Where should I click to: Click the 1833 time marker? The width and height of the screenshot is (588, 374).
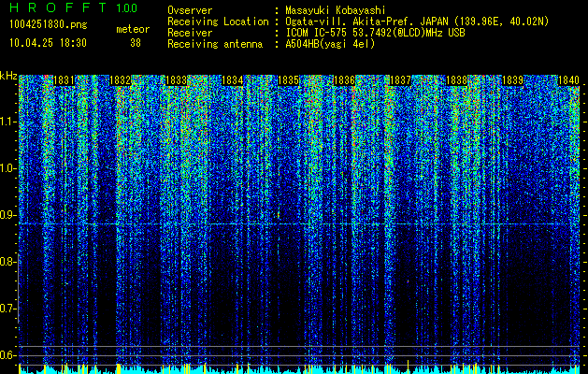(176, 80)
